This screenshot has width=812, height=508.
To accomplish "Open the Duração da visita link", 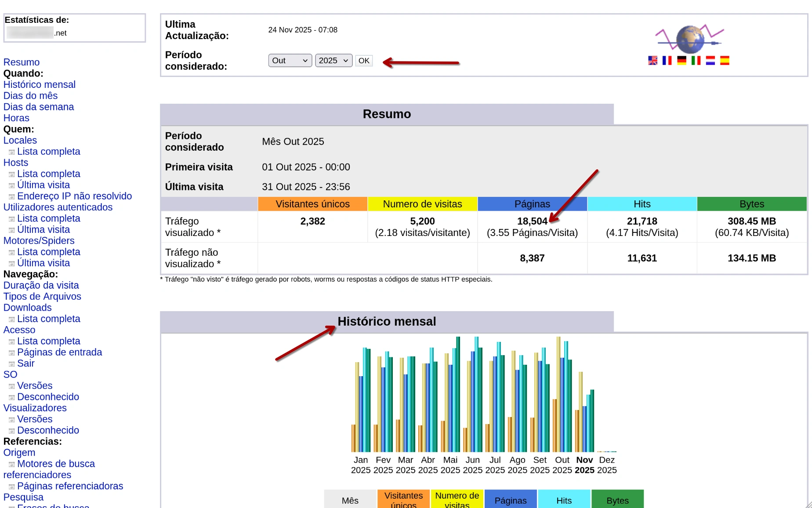I will coord(41,285).
